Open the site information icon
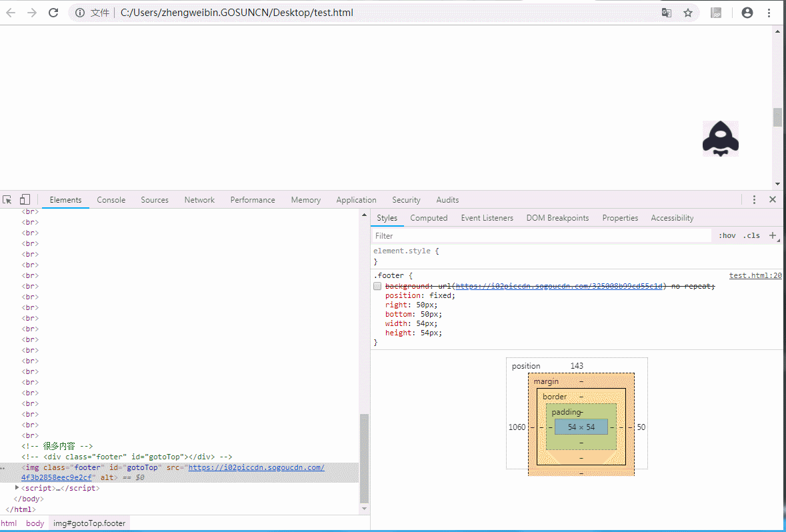This screenshot has width=786, height=532. click(80, 13)
